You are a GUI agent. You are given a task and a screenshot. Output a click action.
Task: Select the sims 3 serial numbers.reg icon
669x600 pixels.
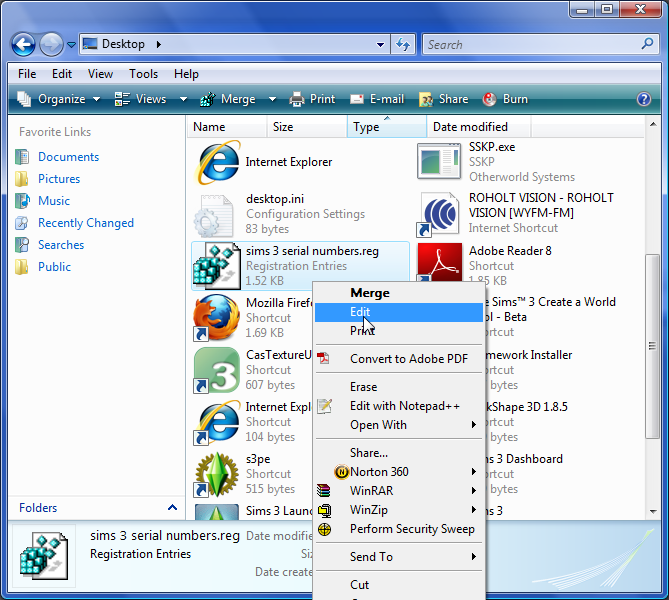coord(217,265)
